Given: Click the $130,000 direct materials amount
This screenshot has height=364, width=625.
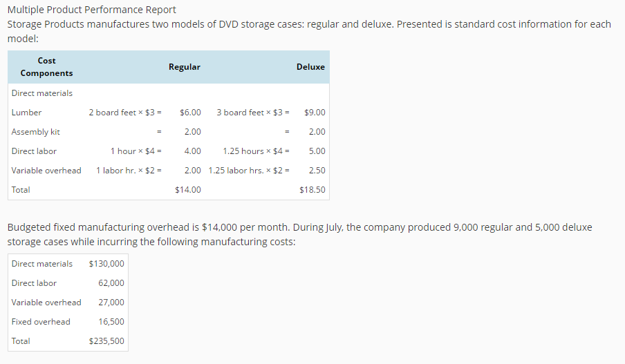Looking at the screenshot, I should pos(107,264).
